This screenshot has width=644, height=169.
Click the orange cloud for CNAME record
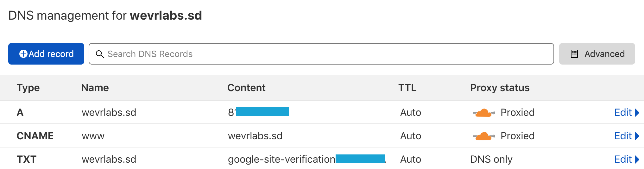tap(484, 136)
